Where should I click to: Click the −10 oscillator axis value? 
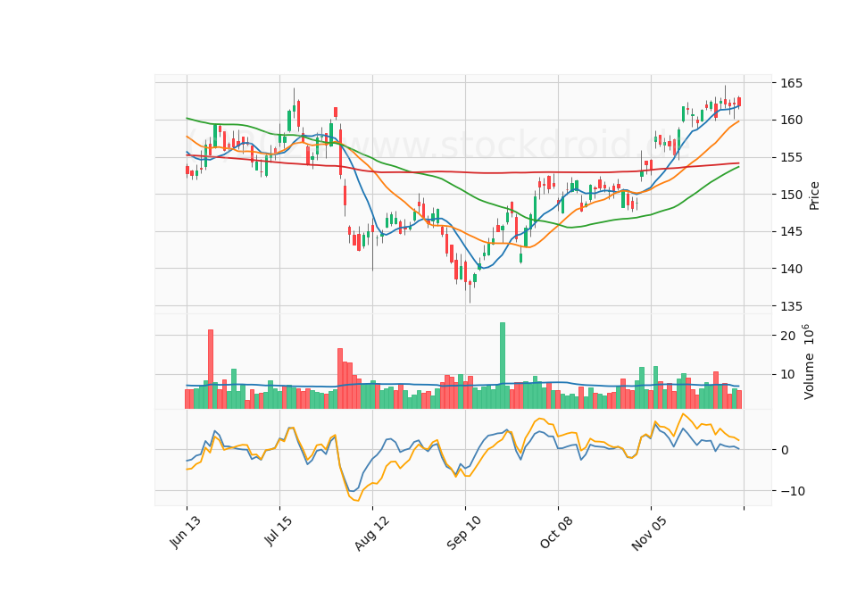793,491
